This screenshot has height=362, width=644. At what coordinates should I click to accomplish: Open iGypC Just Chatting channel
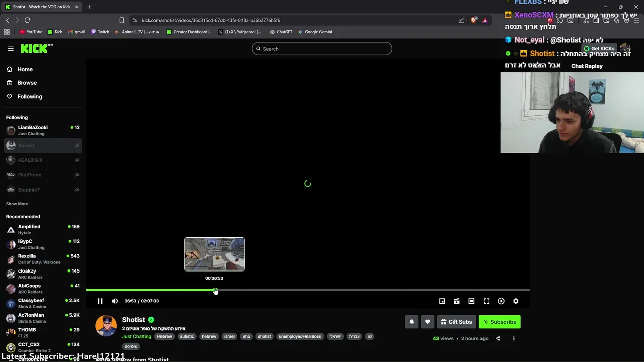point(43,244)
